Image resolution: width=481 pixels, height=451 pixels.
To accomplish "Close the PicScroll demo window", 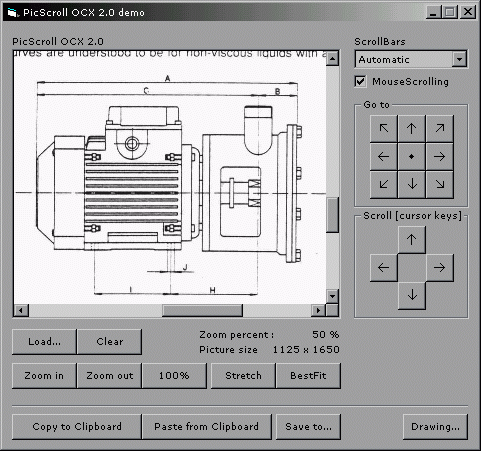I will (x=468, y=12).
